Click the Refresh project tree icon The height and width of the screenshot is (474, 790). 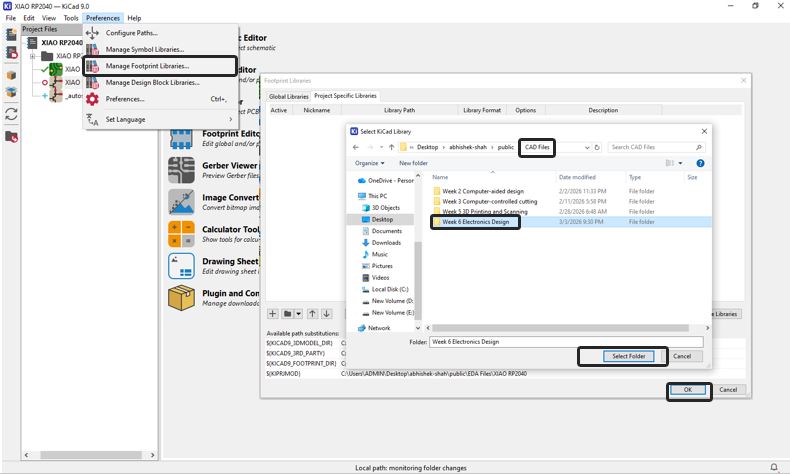coord(11,114)
